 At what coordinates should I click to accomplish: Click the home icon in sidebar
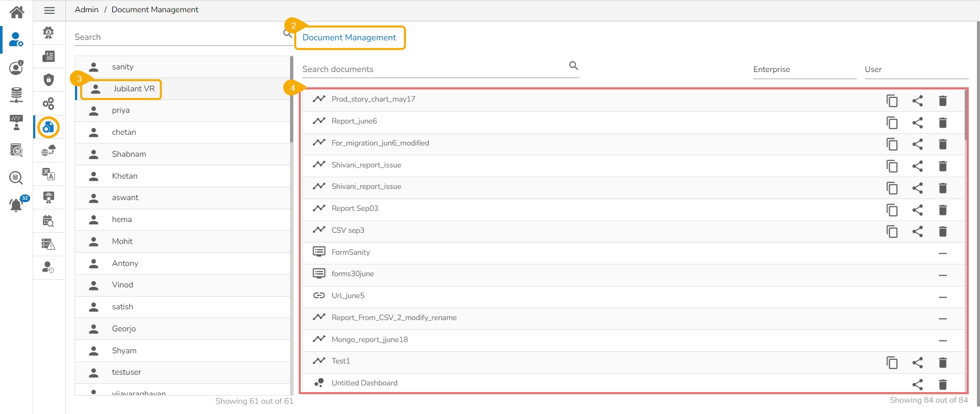point(16,12)
